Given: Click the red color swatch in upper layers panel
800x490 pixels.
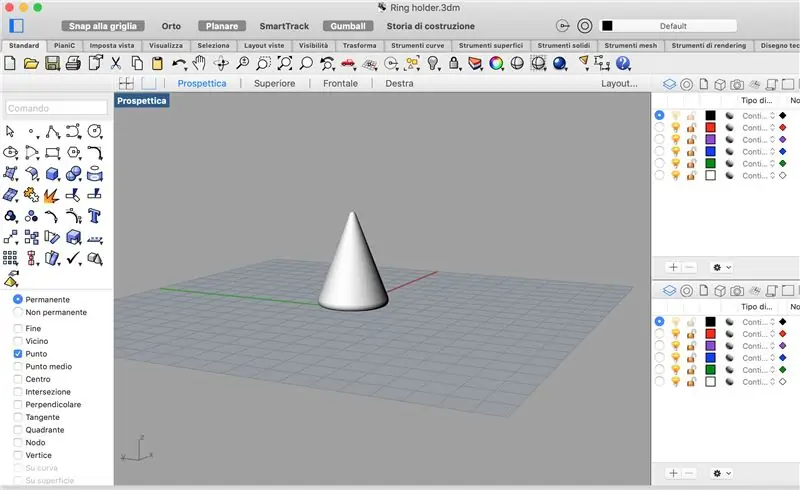Looking at the screenshot, I should click(x=710, y=128).
